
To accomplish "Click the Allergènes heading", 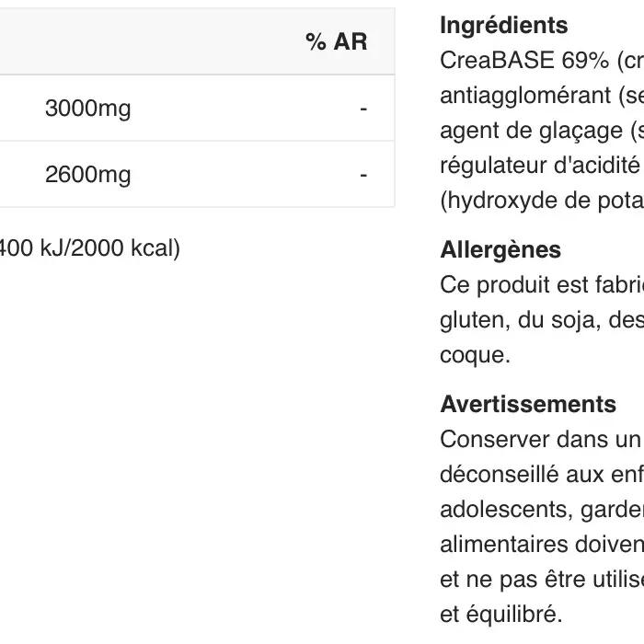I will 500,250.
